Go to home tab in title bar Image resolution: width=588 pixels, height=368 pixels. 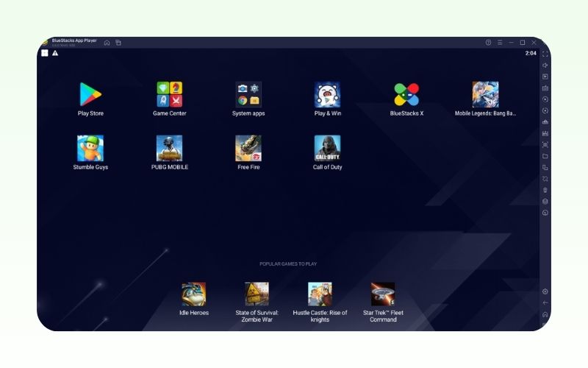[x=107, y=43]
